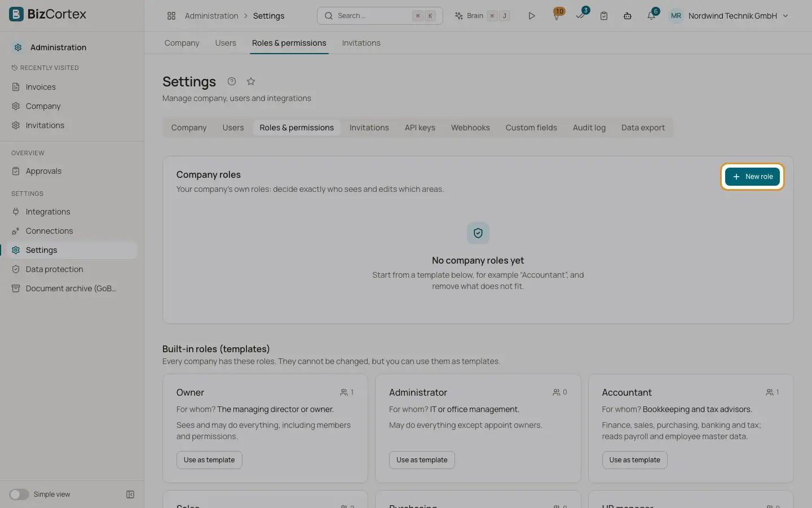Click the clipboard checklist icon in the header
The height and width of the screenshot is (508, 812).
[604, 16]
